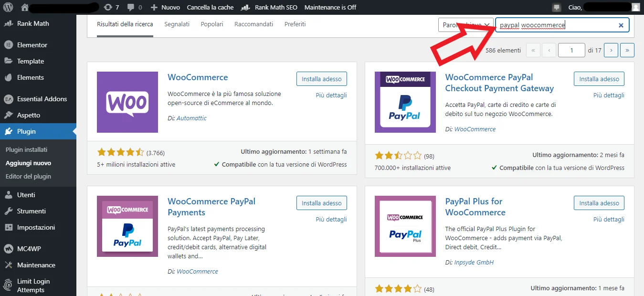Open Aspetto sidebar menu
Screen dimensions: 644x296
coord(38,115)
